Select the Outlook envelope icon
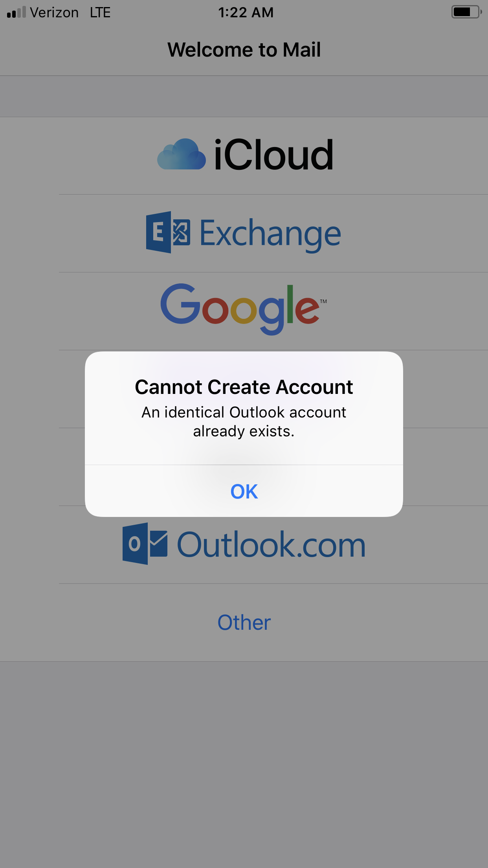488x868 pixels. point(145,544)
